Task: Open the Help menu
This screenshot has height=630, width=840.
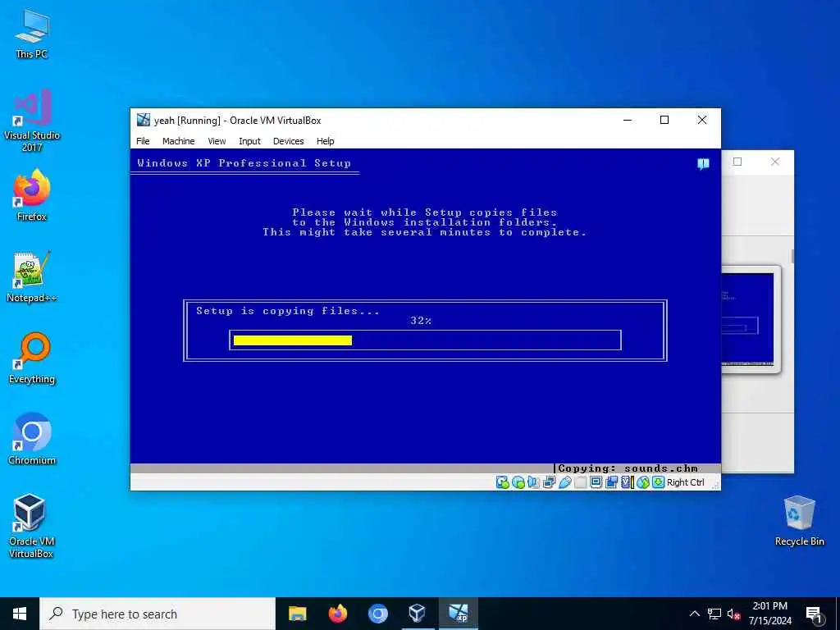Action: pyautogui.click(x=325, y=141)
